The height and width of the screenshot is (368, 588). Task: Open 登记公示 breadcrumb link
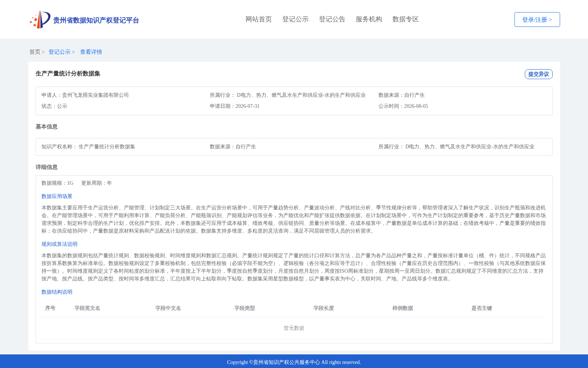click(x=60, y=52)
